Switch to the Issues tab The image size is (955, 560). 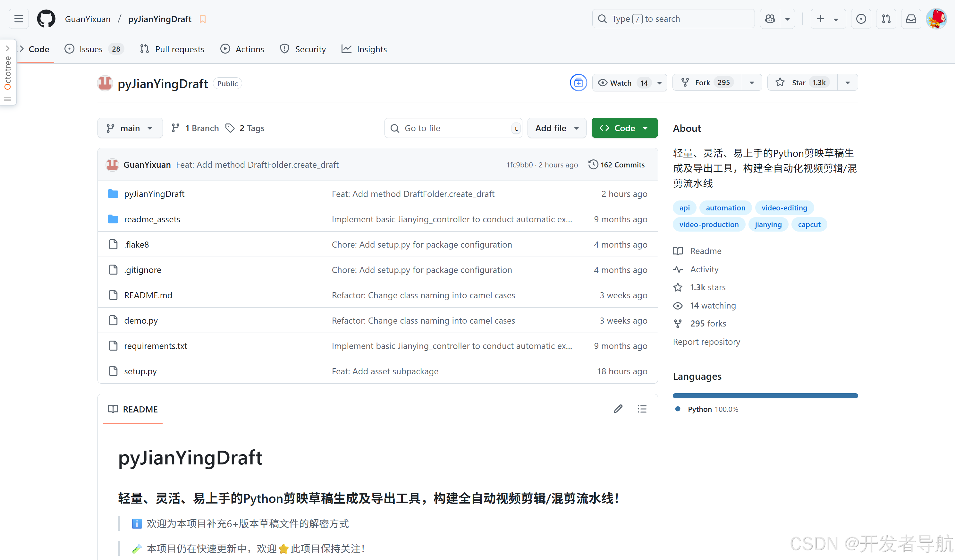click(x=94, y=49)
